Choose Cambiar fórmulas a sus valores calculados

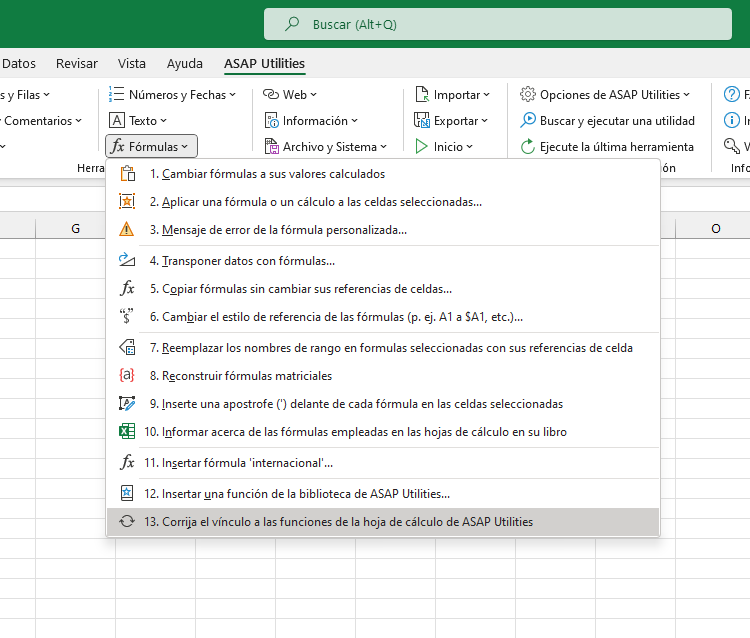click(x=383, y=174)
